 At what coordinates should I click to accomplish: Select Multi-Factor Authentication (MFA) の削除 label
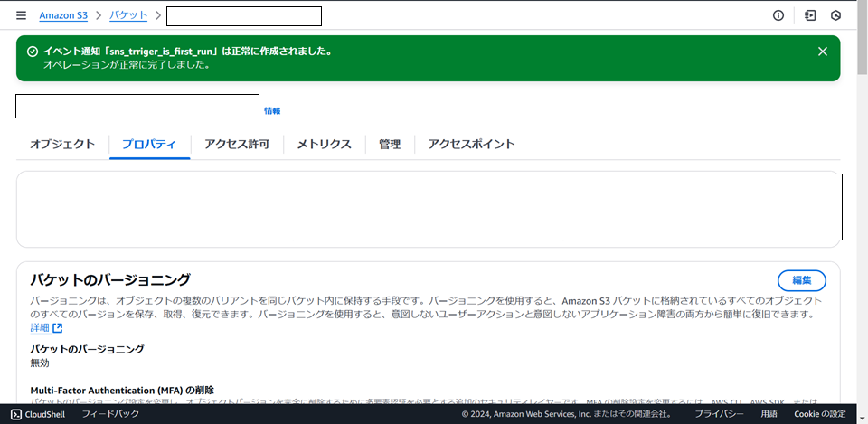coord(122,390)
